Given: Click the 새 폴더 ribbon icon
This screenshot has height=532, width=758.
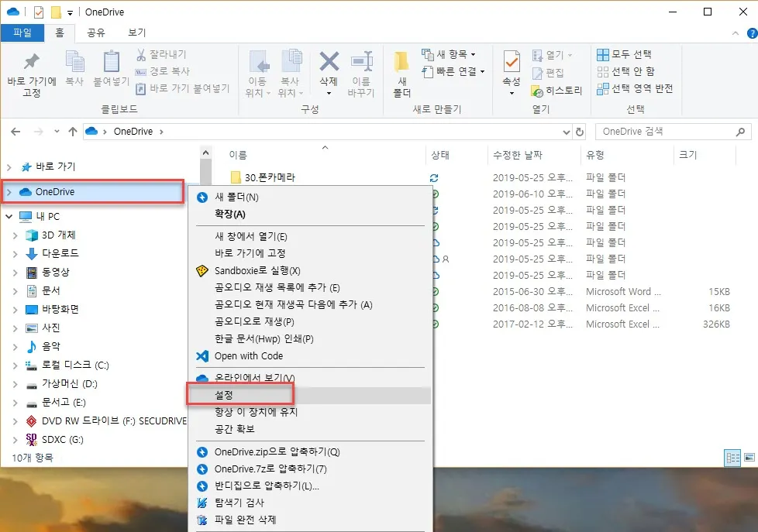Looking at the screenshot, I should [401, 63].
